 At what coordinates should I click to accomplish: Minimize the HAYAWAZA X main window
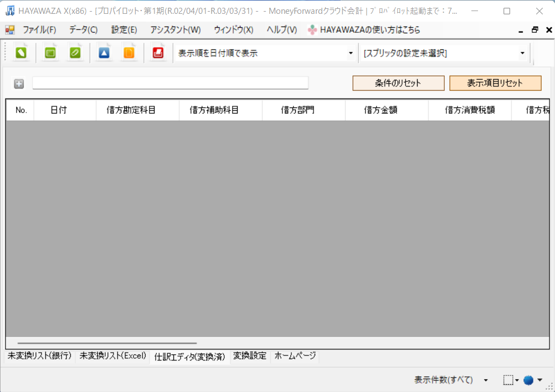(x=475, y=11)
